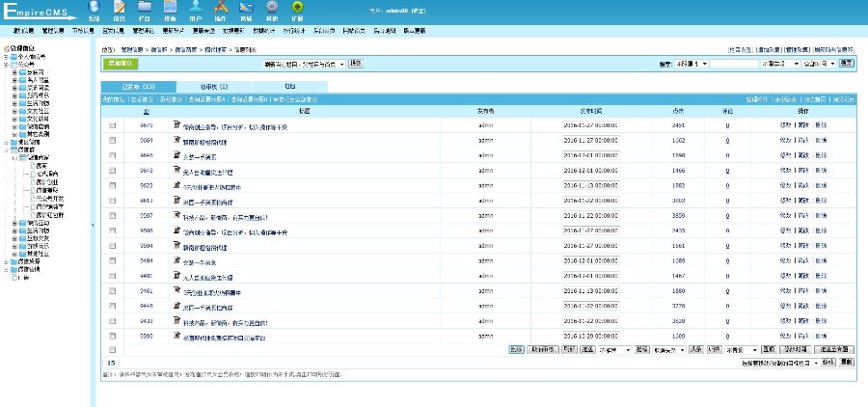
Task: Open the dropdown right of search keyword box
Action: tap(780, 65)
